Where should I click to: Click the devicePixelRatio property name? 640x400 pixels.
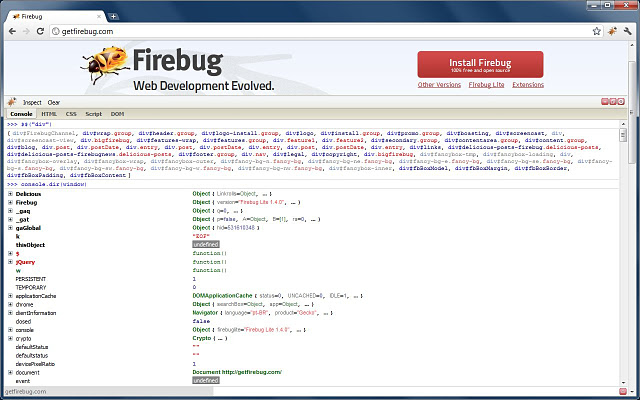35,364
